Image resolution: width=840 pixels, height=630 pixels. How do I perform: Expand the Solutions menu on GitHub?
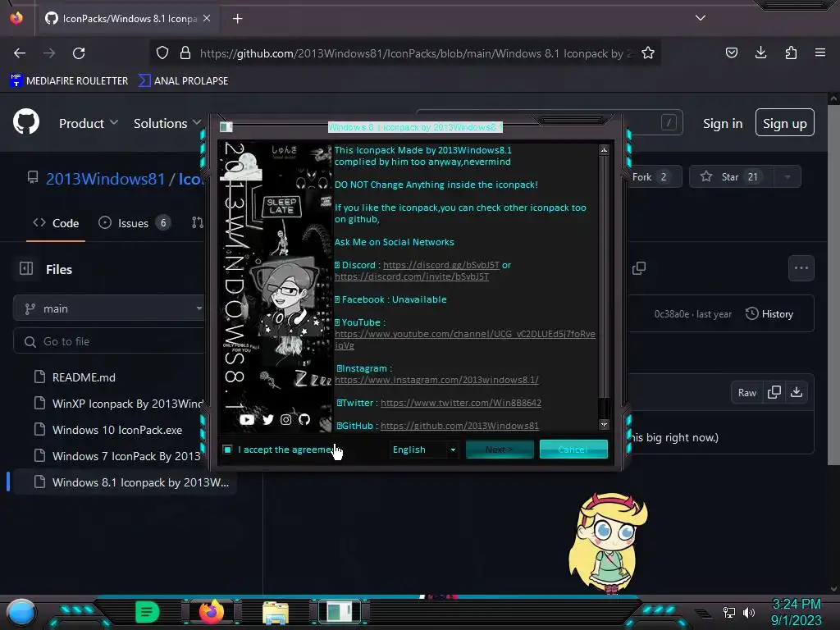[x=167, y=123]
